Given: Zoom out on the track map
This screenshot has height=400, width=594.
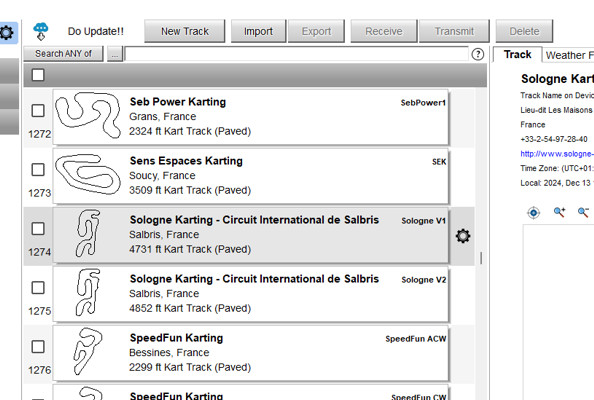Looking at the screenshot, I should [x=583, y=212].
